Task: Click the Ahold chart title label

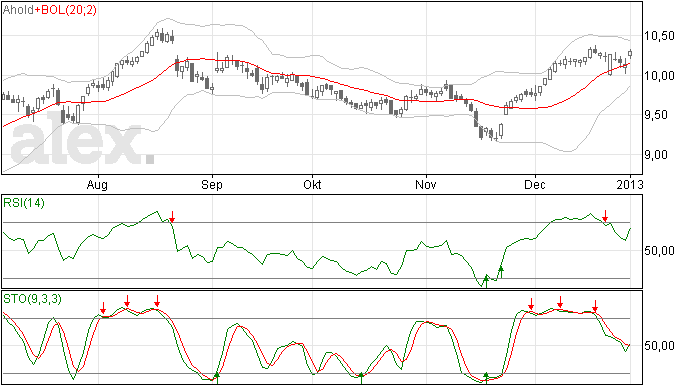Action: pyautogui.click(x=18, y=10)
